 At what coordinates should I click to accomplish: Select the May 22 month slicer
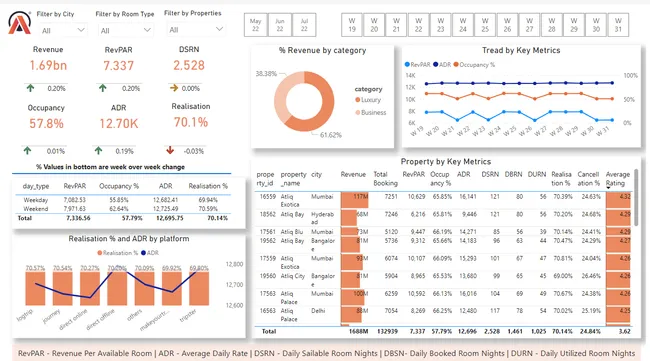pos(255,25)
